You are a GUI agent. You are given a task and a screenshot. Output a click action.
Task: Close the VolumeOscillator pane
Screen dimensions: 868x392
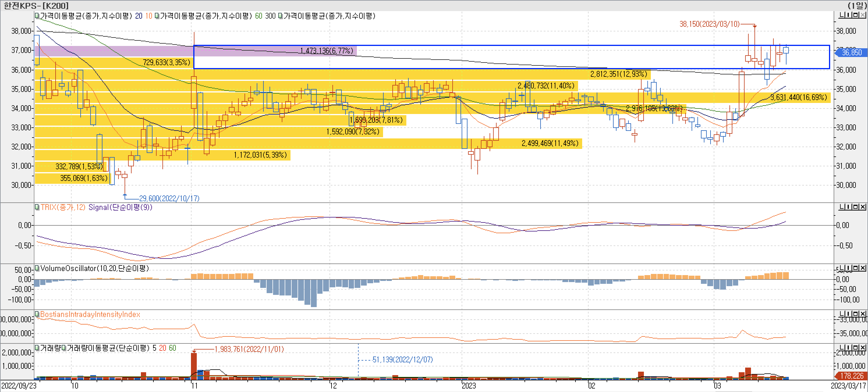click(863, 268)
